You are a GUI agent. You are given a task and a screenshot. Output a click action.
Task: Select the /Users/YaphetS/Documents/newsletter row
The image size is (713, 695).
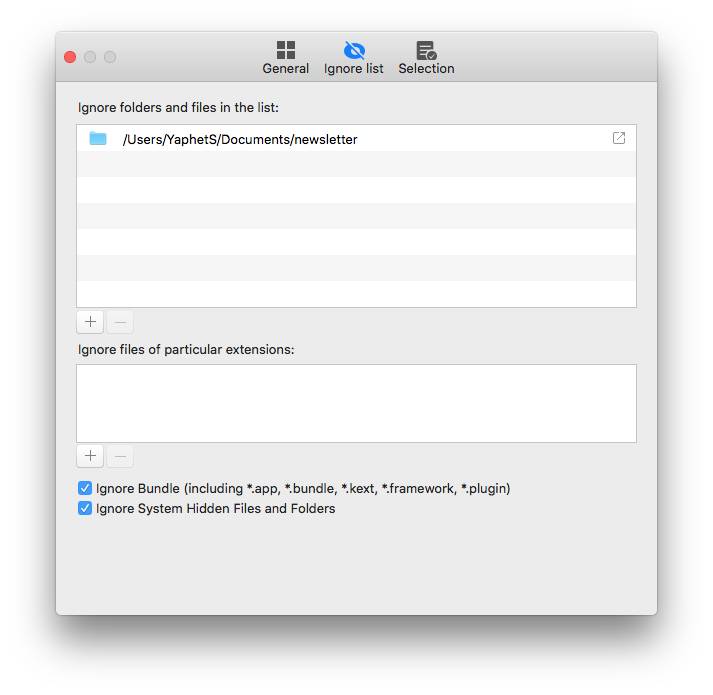point(356,138)
